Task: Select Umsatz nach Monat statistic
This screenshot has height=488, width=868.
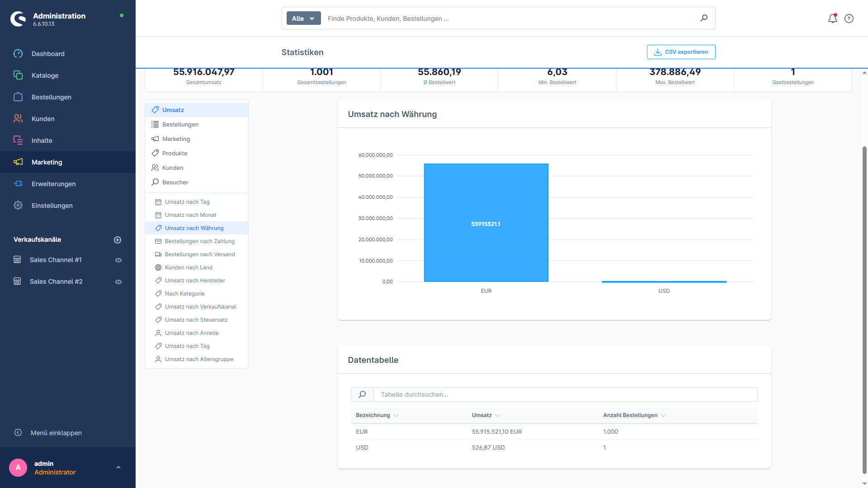Action: click(x=190, y=215)
